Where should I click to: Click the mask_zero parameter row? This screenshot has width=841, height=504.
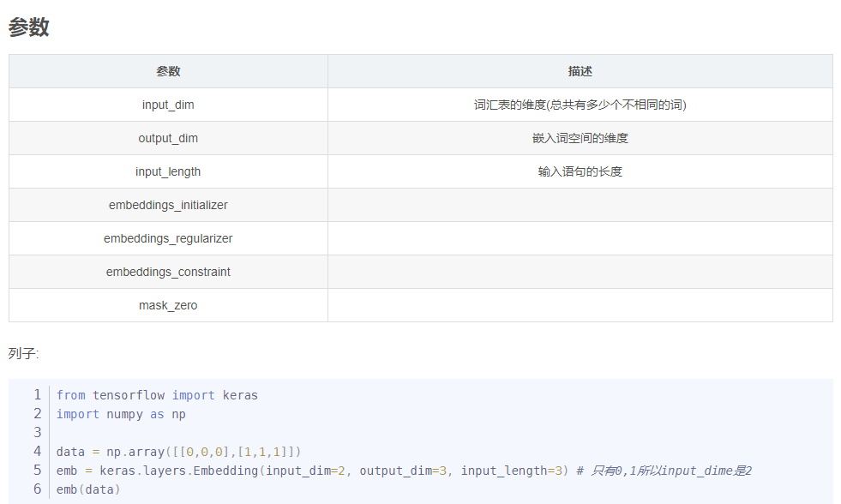coord(167,305)
